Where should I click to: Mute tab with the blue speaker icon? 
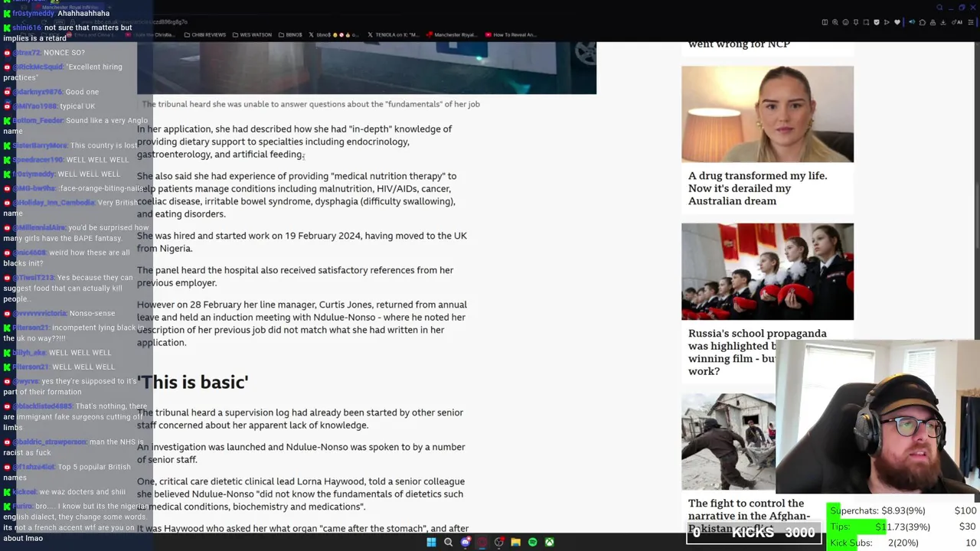[912, 22]
